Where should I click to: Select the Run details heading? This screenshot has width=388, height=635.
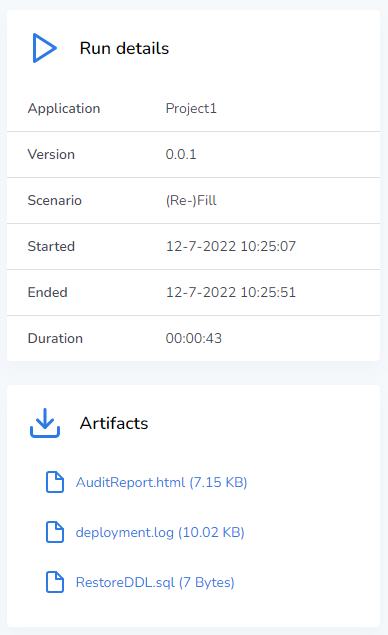[x=124, y=48]
